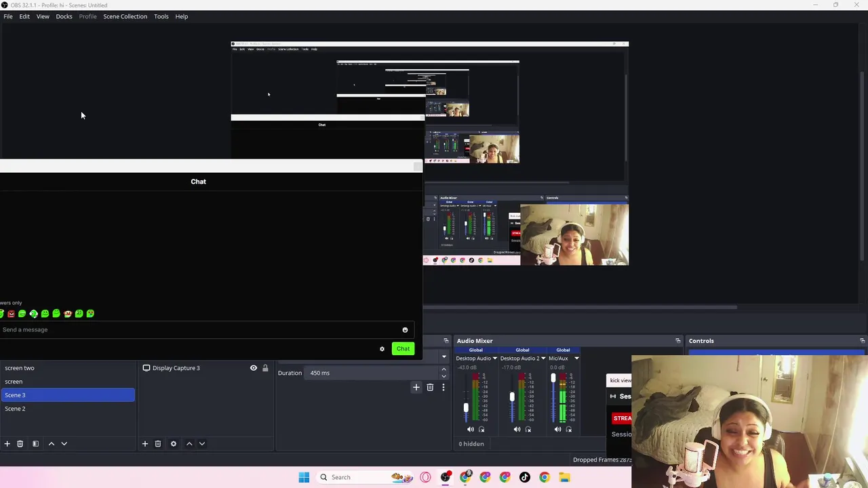Move scene down with the arrow icon

pos(64,444)
